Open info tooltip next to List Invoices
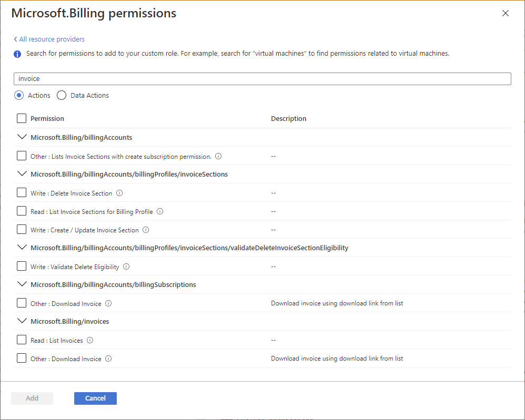Screen dimensions: 525x420 pyautogui.click(x=89, y=340)
